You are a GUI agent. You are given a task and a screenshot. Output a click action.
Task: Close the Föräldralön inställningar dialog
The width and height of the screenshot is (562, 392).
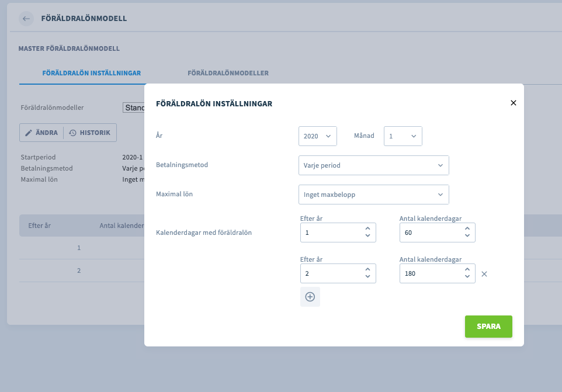[x=514, y=103]
